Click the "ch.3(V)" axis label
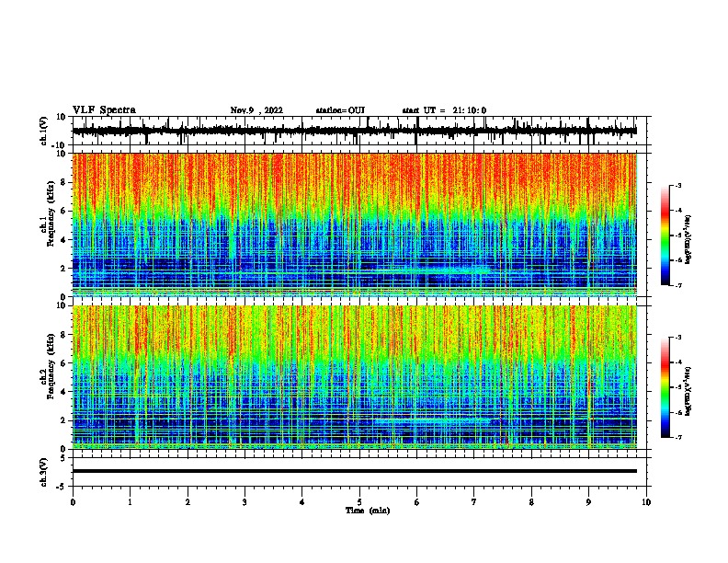 (x=44, y=473)
